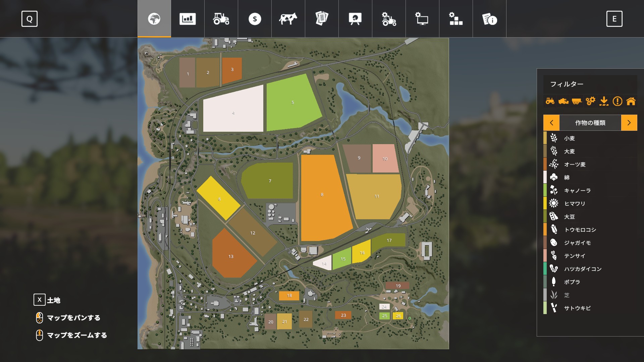Viewport: 644px width, 362px height.
Task: Toggle the combine harvester map filter
Action: tap(563, 101)
